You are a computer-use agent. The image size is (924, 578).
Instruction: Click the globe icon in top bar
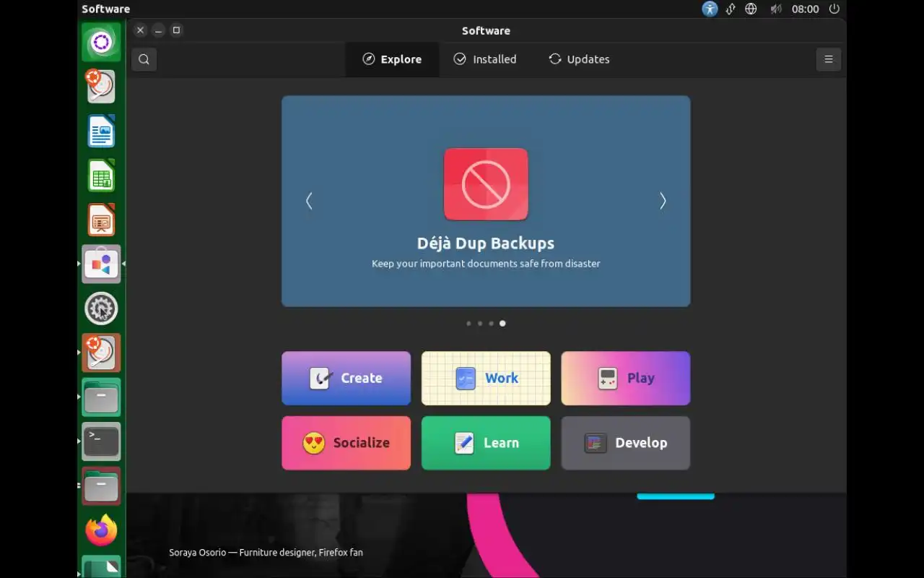(751, 9)
